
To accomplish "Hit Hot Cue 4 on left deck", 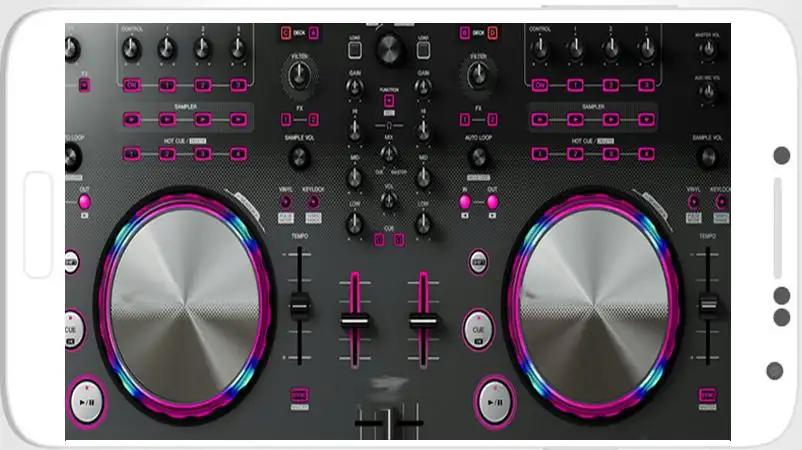I will (x=238, y=154).
